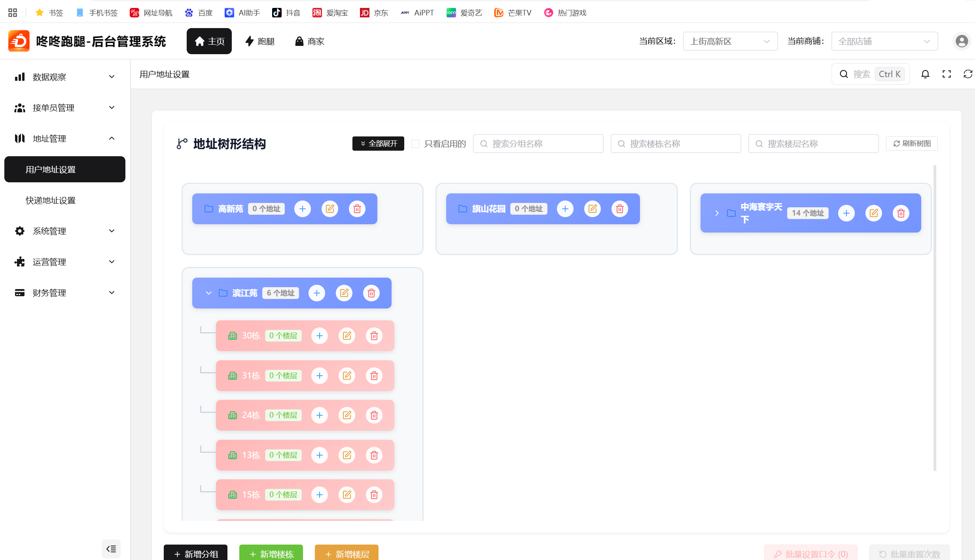Add a floor to 13栋
Viewport: 975px width, 560px height.
(x=320, y=455)
